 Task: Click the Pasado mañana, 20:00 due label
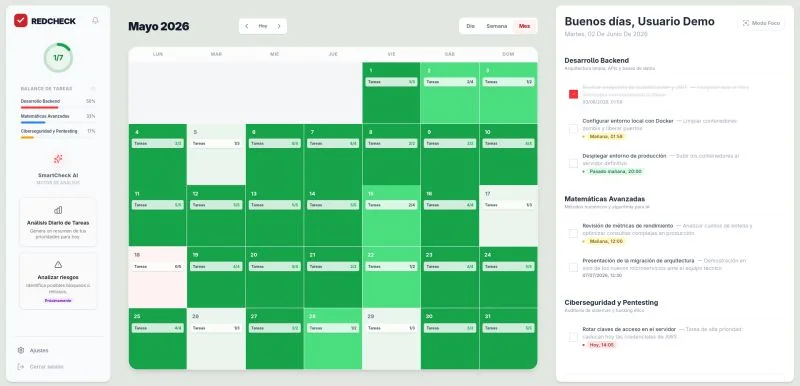point(615,171)
